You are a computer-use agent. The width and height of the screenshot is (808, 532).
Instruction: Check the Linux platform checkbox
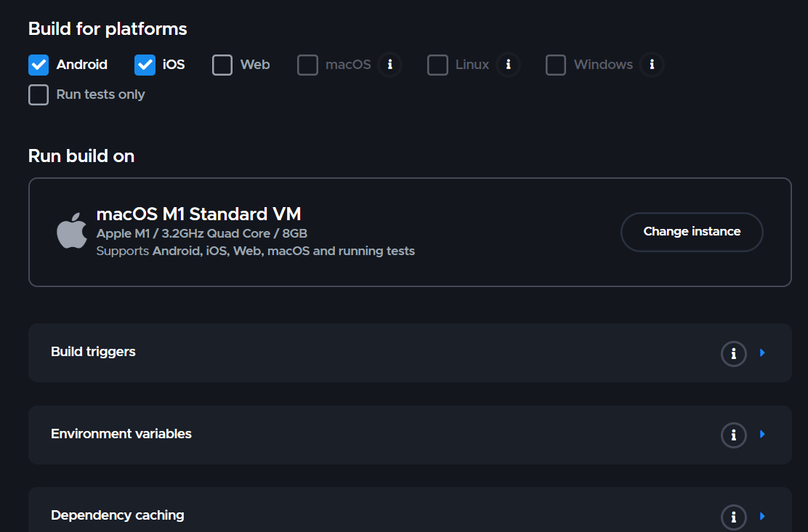(x=437, y=65)
